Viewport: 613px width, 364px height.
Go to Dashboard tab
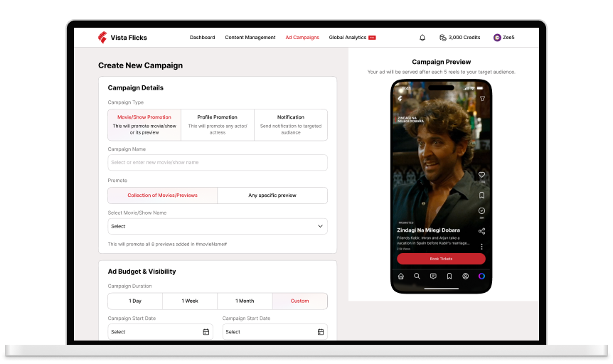pos(202,38)
